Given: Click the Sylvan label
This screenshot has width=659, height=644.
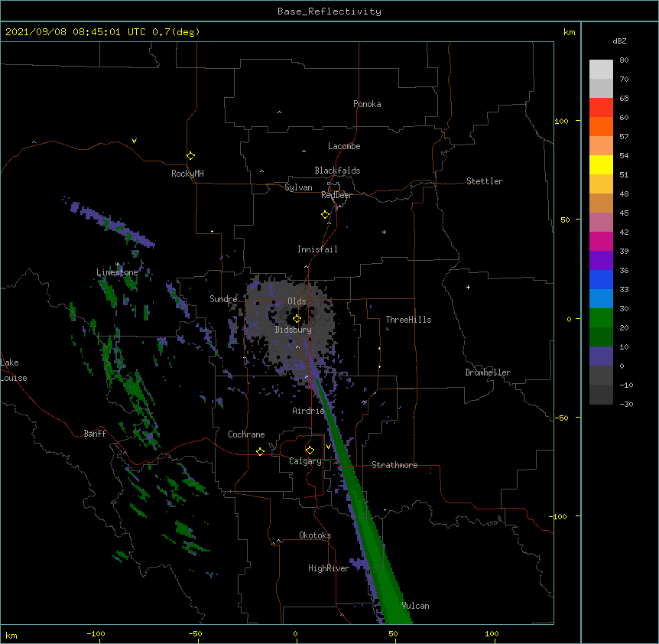Looking at the screenshot, I should pyautogui.click(x=298, y=187).
